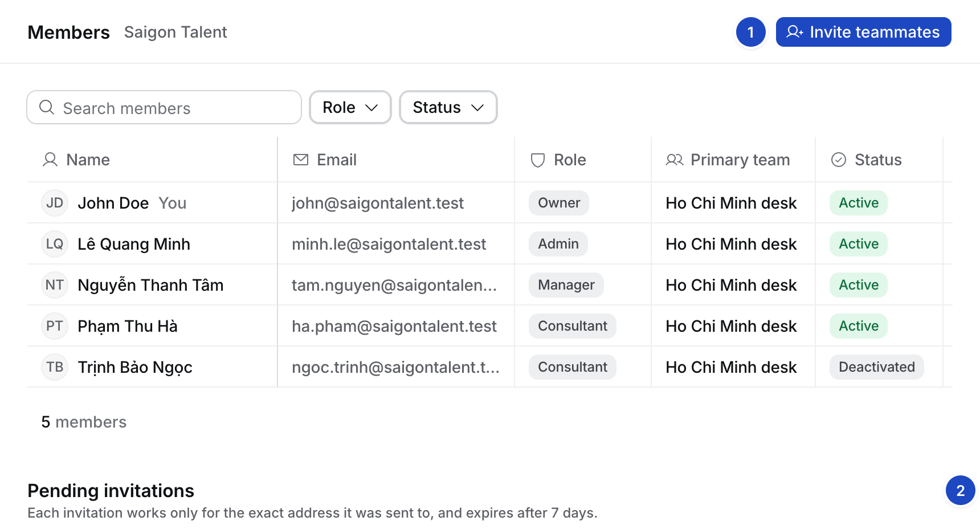Focus the Search members field
980x529 pixels.
[x=164, y=107]
